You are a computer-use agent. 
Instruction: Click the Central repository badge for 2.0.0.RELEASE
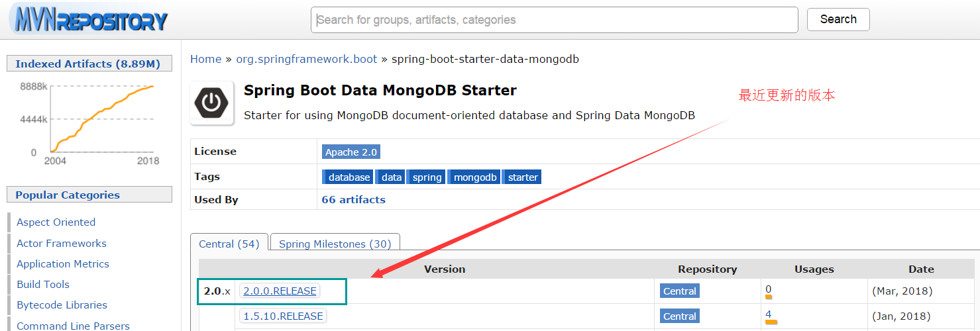(x=680, y=291)
